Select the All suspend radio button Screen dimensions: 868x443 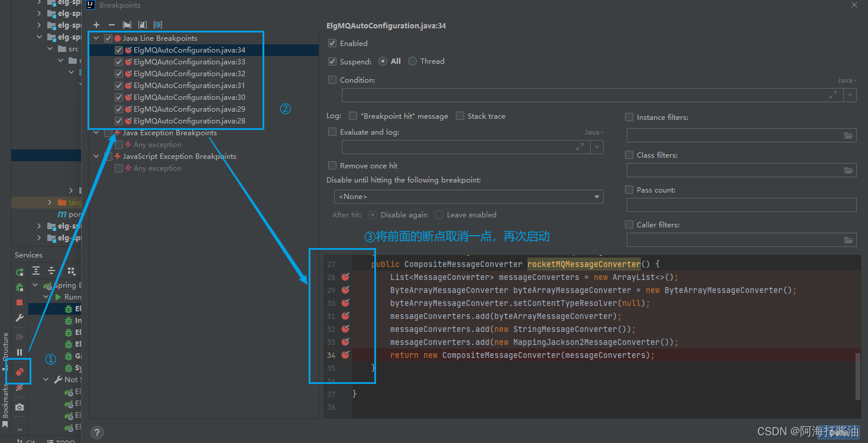(383, 61)
